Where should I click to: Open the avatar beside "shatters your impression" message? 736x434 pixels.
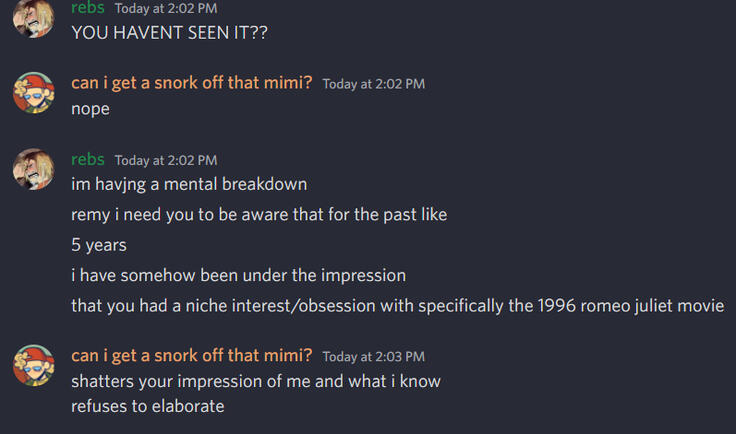click(33, 365)
